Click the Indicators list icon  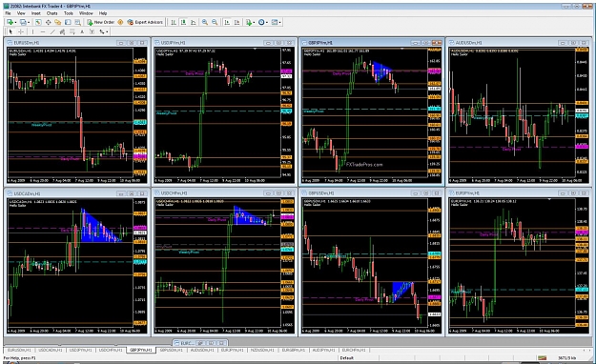click(x=249, y=22)
